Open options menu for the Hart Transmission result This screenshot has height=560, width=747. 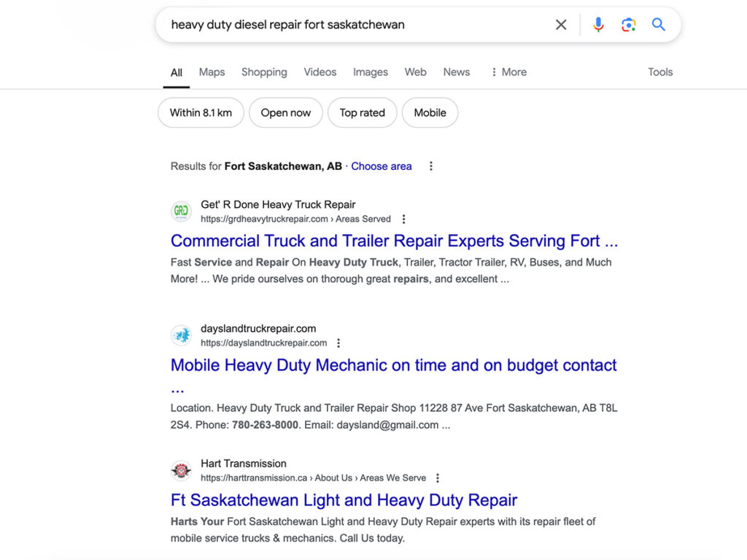coord(437,478)
